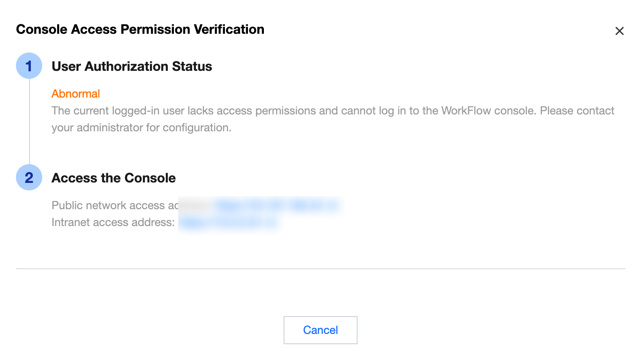Select the User Authorization Status heading
Screen dimensions: 644x363
(x=132, y=67)
